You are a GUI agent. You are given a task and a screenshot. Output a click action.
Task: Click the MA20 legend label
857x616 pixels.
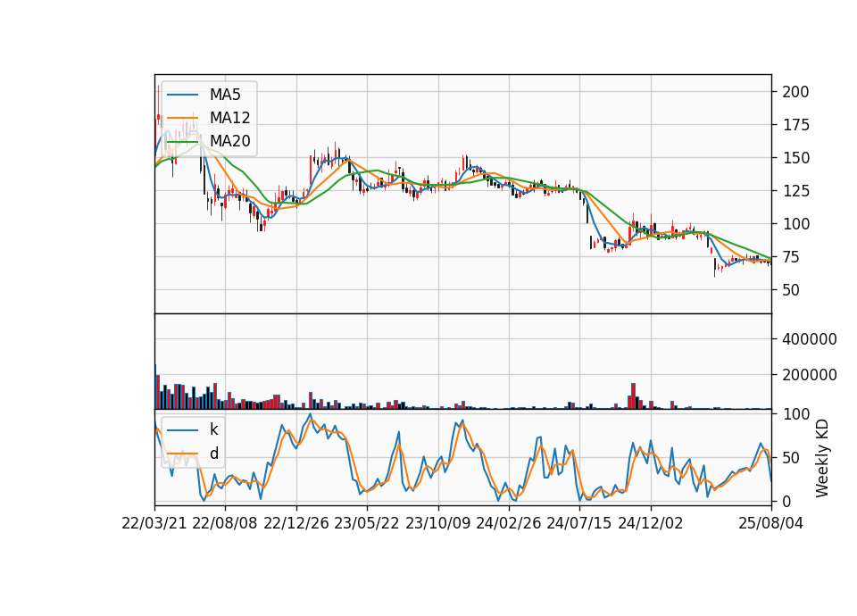(229, 141)
